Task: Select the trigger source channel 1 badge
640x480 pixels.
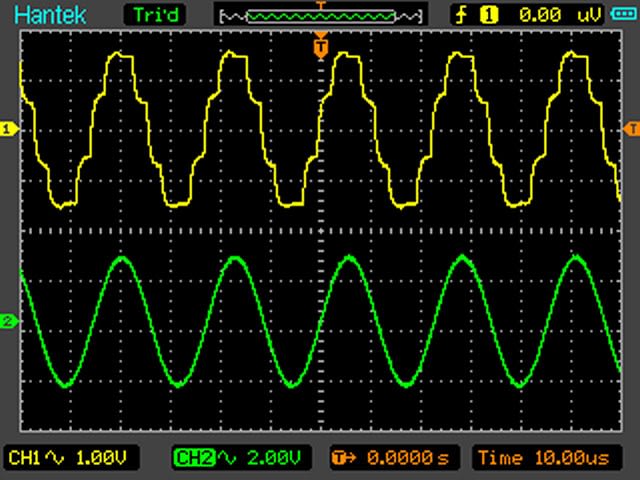Action: [489, 15]
